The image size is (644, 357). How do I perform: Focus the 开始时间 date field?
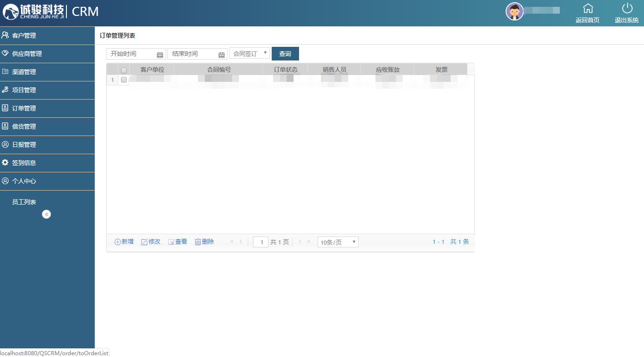coord(136,54)
